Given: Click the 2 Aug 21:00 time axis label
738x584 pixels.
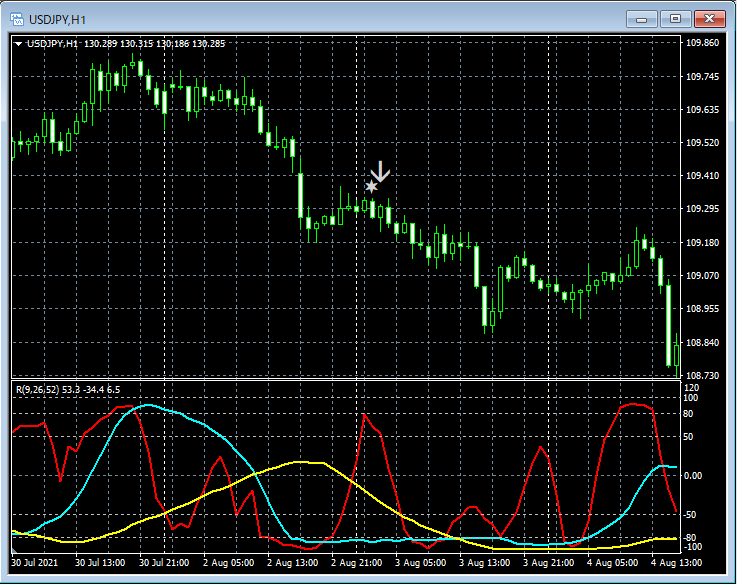Looking at the screenshot, I should [356, 563].
